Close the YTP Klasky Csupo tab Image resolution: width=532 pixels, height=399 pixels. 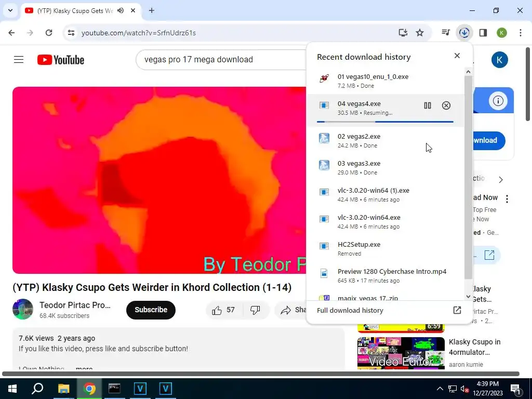point(133,10)
